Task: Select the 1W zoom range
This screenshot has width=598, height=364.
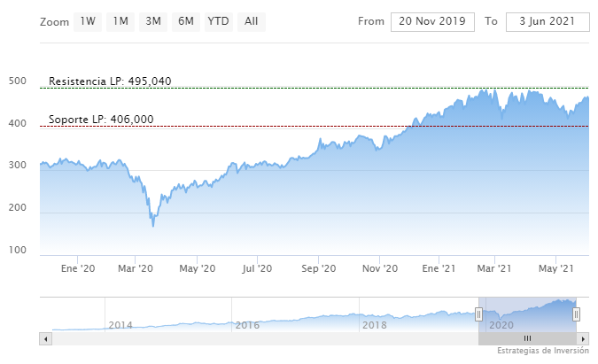Action: pos(87,21)
